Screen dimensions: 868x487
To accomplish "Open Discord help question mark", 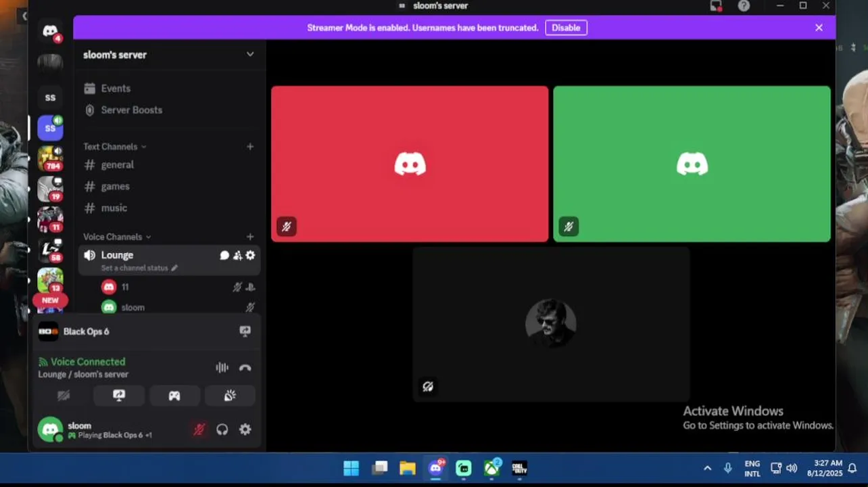I will pos(744,6).
